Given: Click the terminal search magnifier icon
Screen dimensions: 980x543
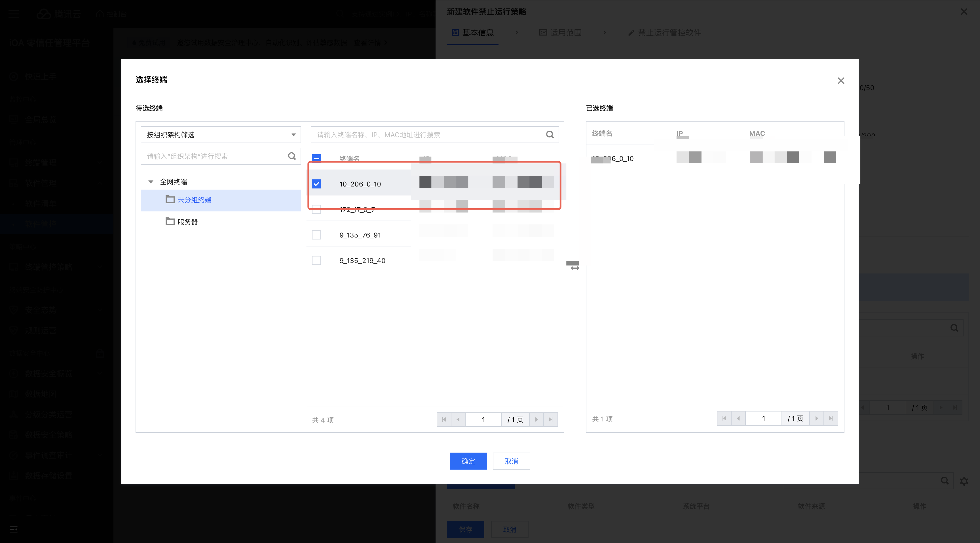Looking at the screenshot, I should coord(550,135).
